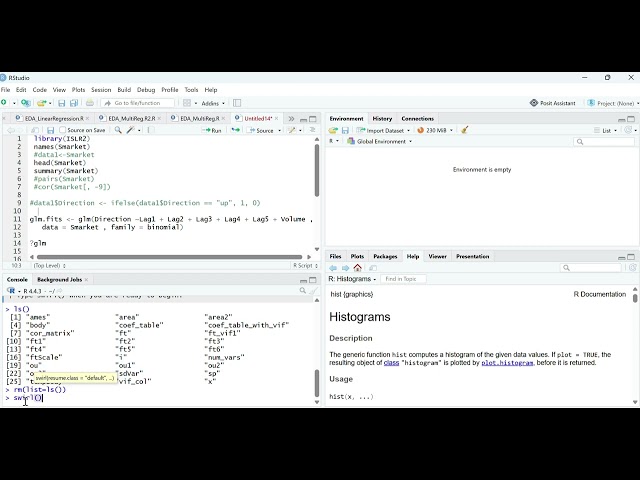Clear the console with the broom icon
The height and width of the screenshot is (480, 640).
[x=313, y=291]
